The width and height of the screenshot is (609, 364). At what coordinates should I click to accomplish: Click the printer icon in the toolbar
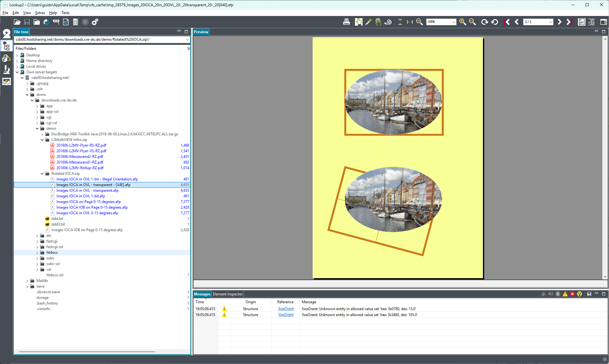[x=346, y=22]
